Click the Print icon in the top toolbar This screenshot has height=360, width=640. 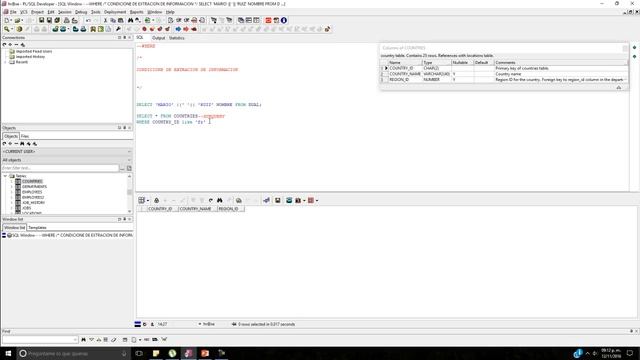coord(67,20)
